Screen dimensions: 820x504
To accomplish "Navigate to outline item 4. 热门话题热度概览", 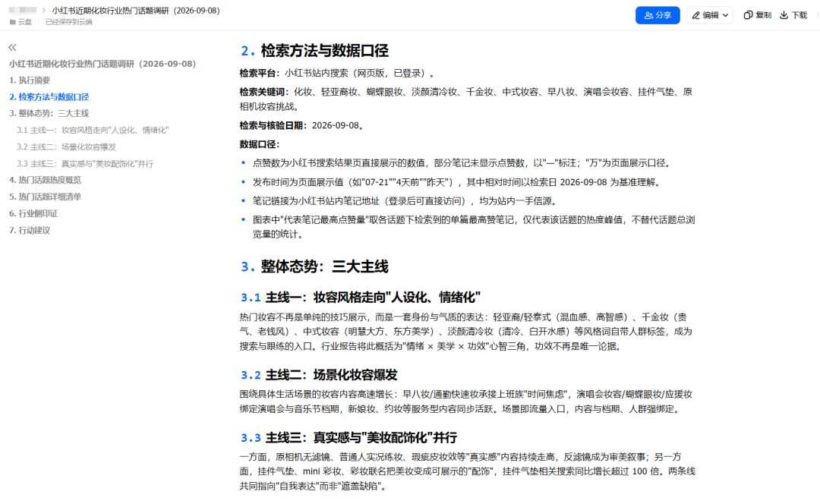I will click(x=45, y=180).
